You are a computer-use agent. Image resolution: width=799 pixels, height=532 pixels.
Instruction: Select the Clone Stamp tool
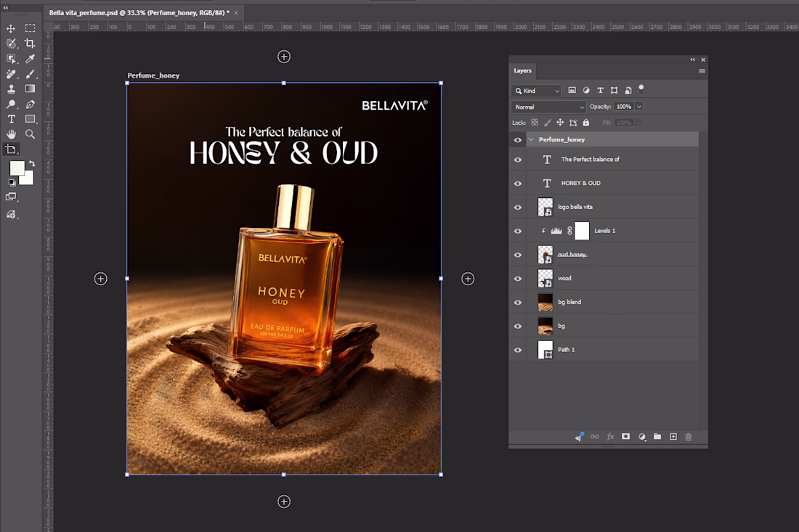[x=11, y=89]
